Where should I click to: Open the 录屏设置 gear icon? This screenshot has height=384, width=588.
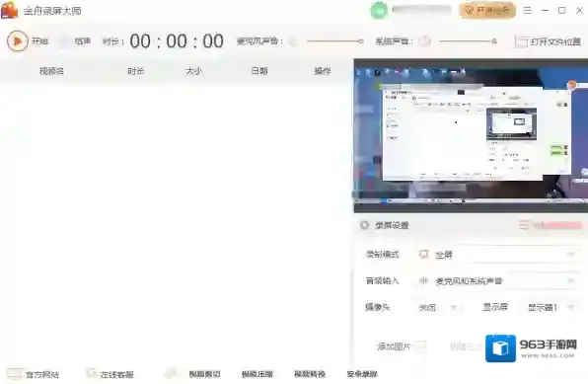pos(364,225)
